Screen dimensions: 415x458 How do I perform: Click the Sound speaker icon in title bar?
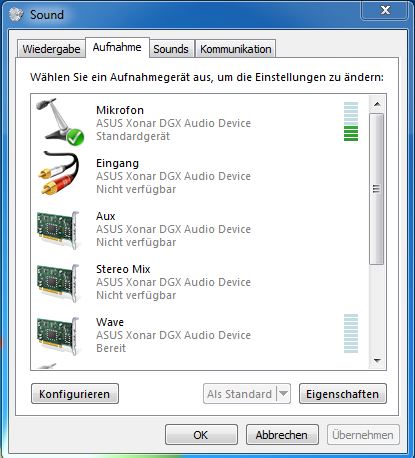coord(16,15)
